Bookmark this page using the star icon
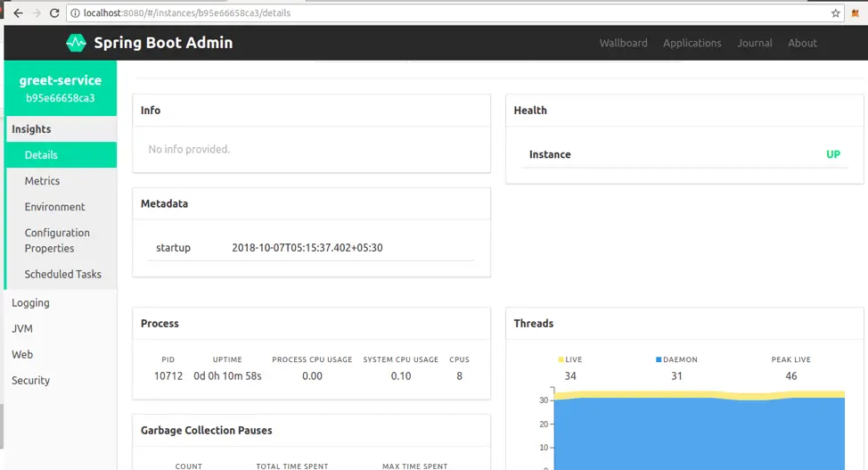The height and width of the screenshot is (470, 868). pyautogui.click(x=835, y=13)
